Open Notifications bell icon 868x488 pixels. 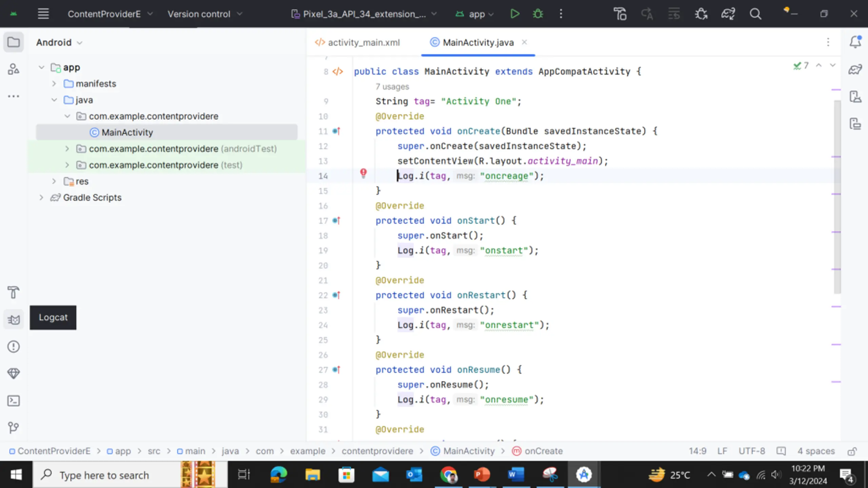(x=855, y=42)
